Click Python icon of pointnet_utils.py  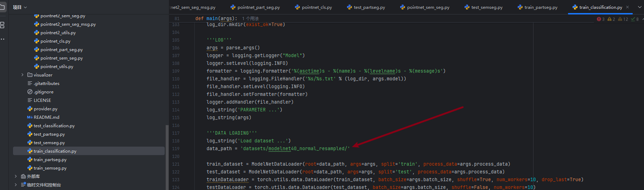pos(37,67)
